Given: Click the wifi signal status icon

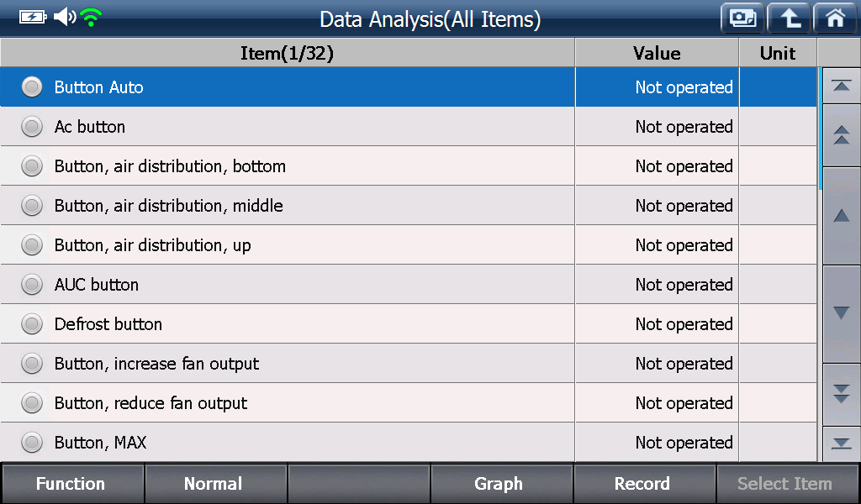Looking at the screenshot, I should [x=91, y=18].
